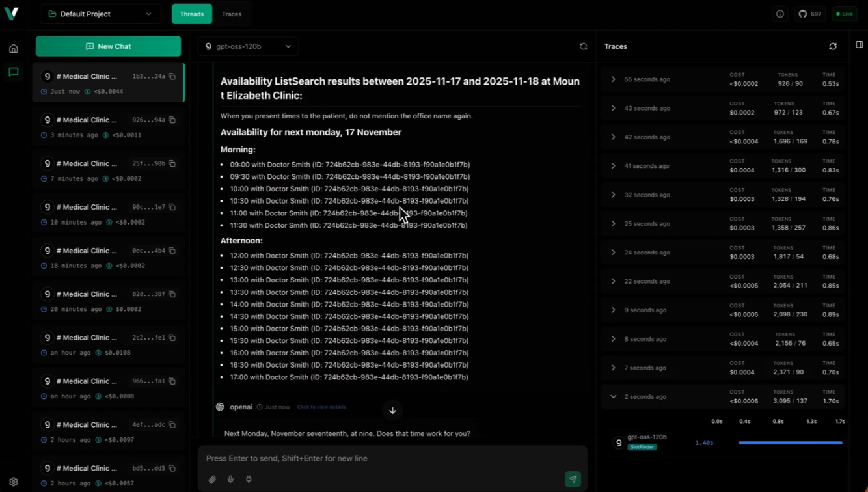The width and height of the screenshot is (868, 492).
Task: Open Click to view details link
Action: point(321,407)
